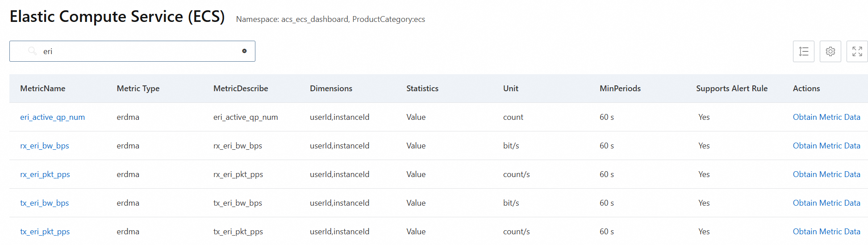This screenshot has width=868, height=245.
Task: Click the Supports Alert Rule column header
Action: pos(731,89)
